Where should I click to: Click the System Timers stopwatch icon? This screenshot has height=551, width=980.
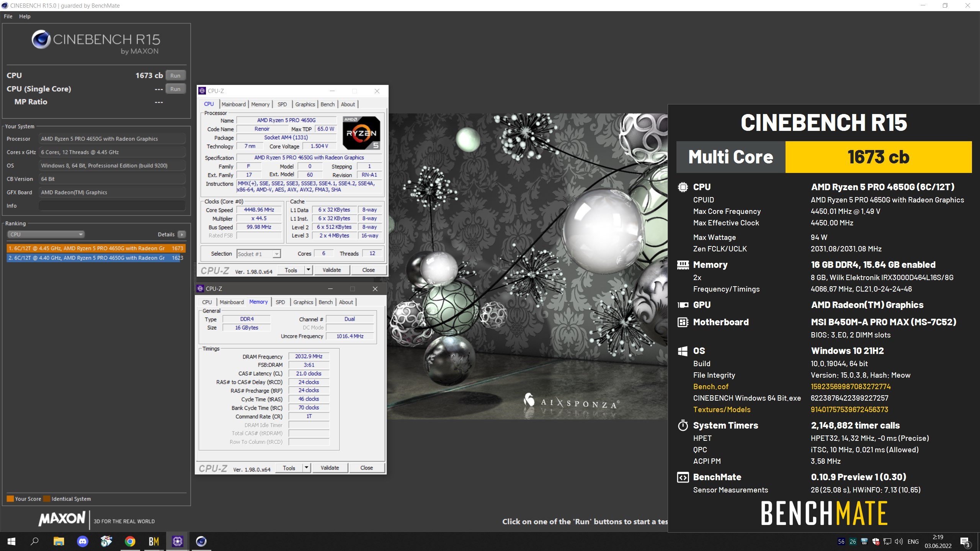coord(683,425)
